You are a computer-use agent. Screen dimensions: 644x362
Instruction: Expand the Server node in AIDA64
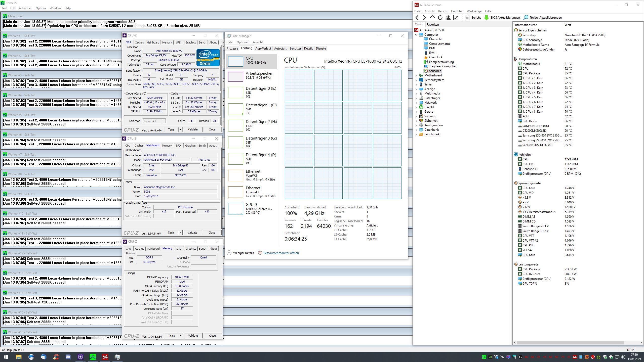416,84
